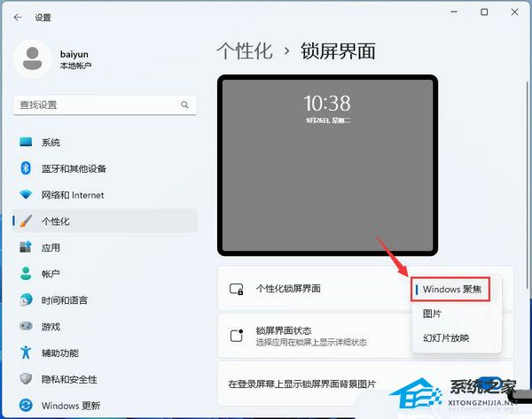Select the 蓝牙和其他设备 Bluetooth icon
Screen dimensions: 532x419
(x=26, y=168)
